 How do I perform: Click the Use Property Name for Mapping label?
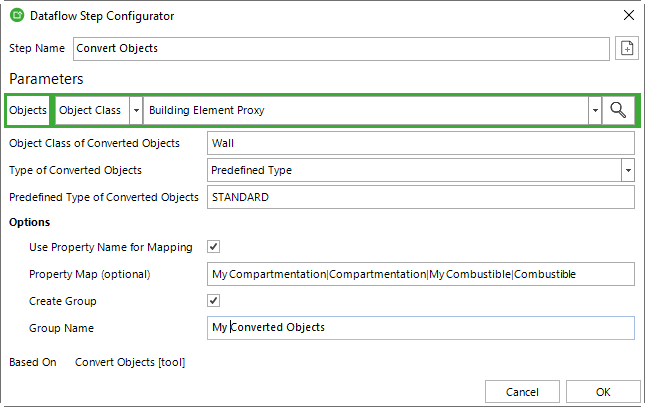(111, 247)
